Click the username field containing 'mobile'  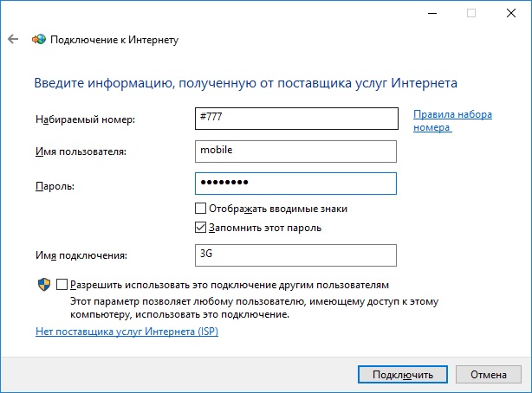(296, 151)
